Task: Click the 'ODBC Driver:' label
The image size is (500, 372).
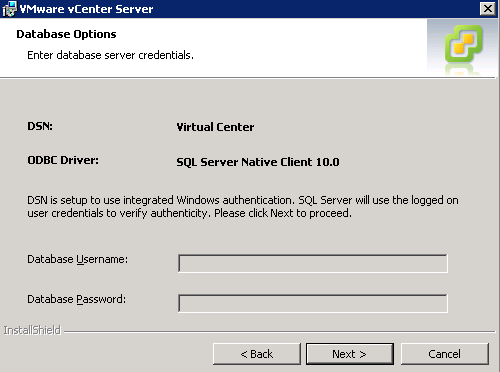Action: pos(63,160)
